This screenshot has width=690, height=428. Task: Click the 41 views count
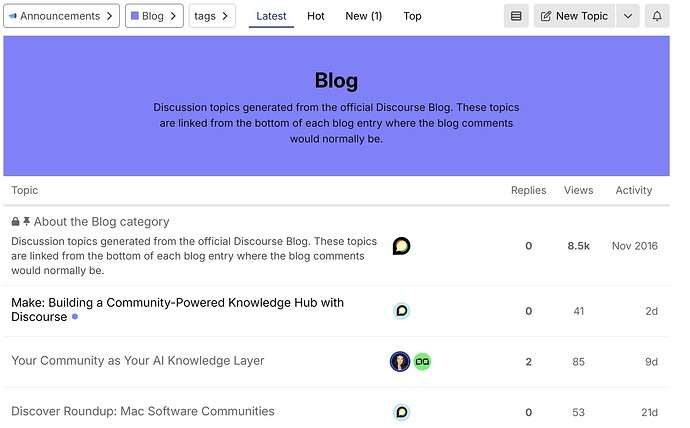[579, 311]
